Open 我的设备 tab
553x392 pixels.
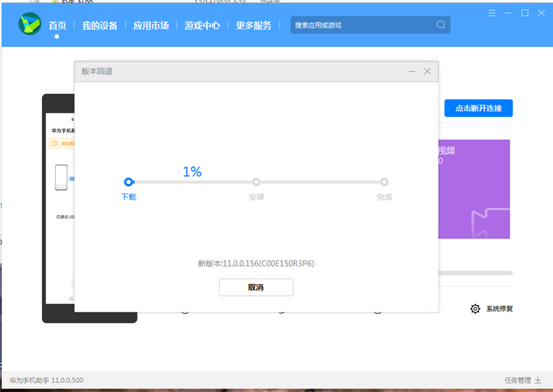pos(100,26)
